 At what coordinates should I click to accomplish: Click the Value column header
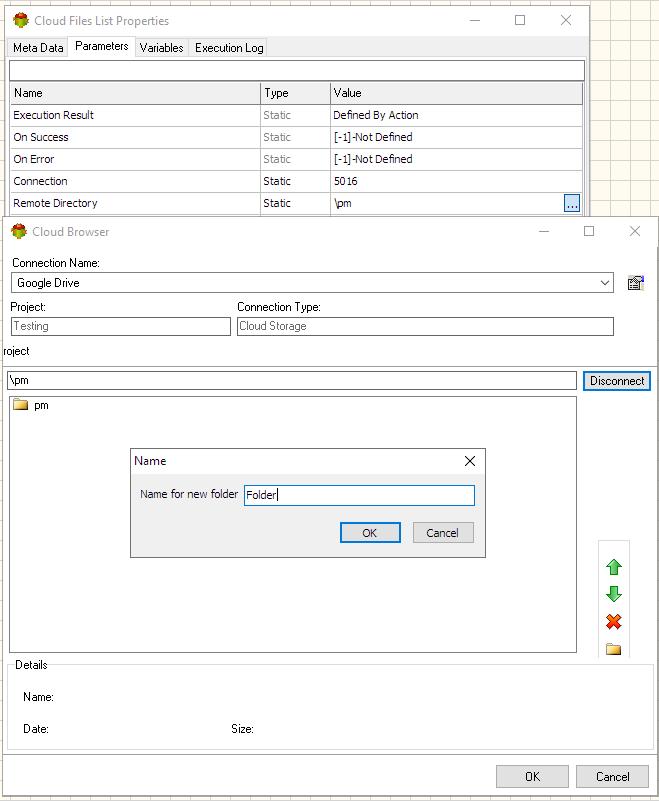tap(456, 93)
